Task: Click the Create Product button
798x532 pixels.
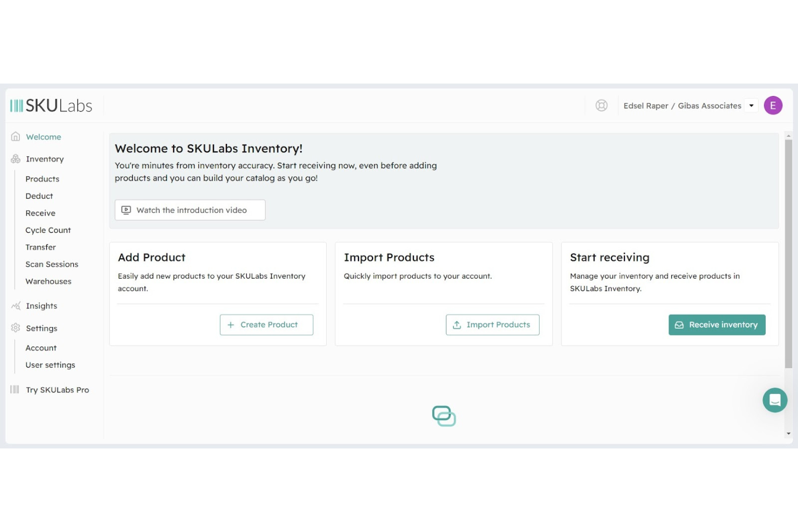Action: [x=266, y=324]
